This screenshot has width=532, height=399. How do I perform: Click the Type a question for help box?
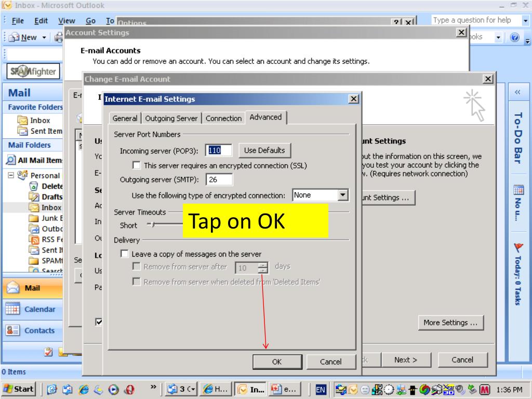tap(476, 20)
